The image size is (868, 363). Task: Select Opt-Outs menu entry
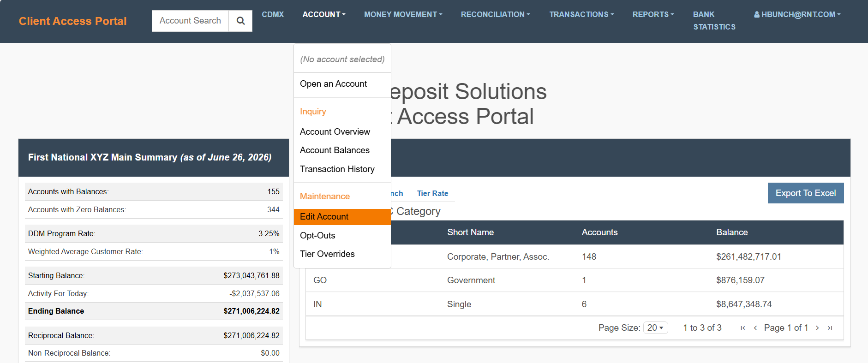point(342,236)
